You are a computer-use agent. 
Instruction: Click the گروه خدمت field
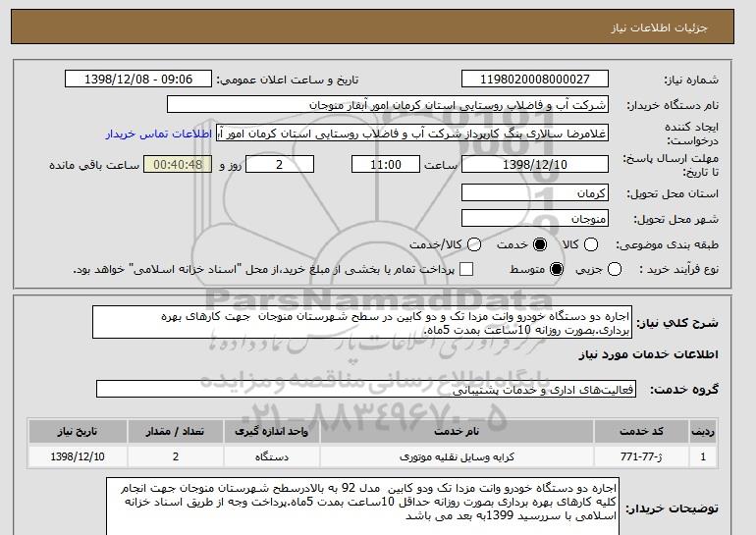click(366, 389)
